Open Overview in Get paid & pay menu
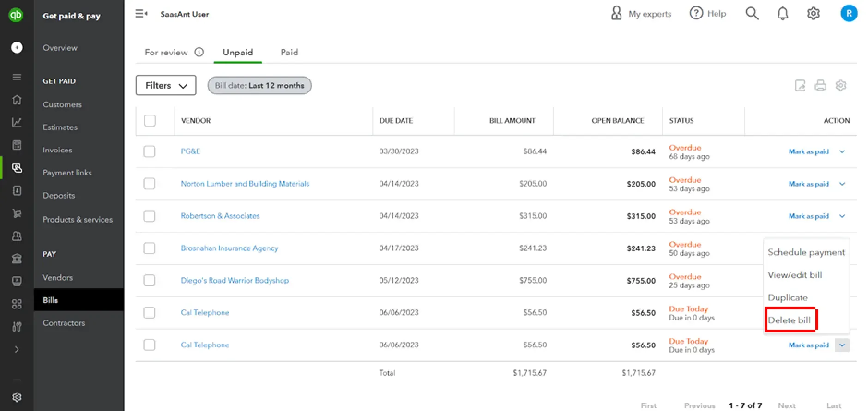 tap(60, 48)
